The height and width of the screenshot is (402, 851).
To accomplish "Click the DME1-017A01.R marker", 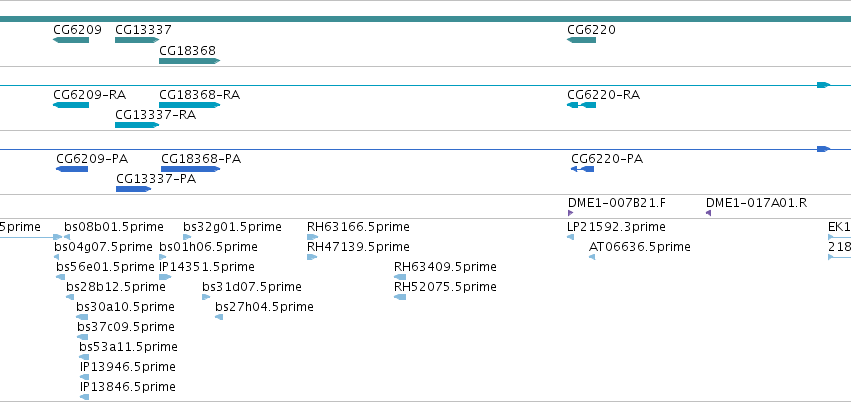I will click(x=708, y=213).
